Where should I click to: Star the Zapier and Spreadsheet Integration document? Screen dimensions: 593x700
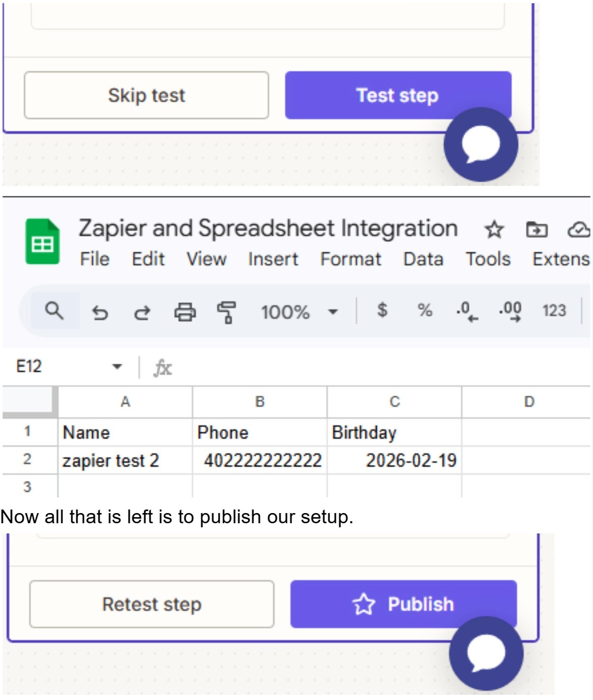pyautogui.click(x=493, y=230)
